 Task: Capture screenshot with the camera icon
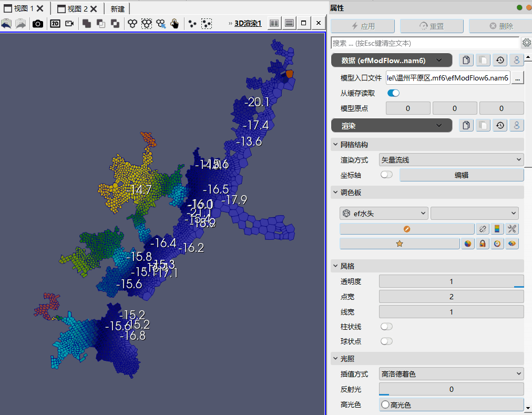[x=38, y=24]
